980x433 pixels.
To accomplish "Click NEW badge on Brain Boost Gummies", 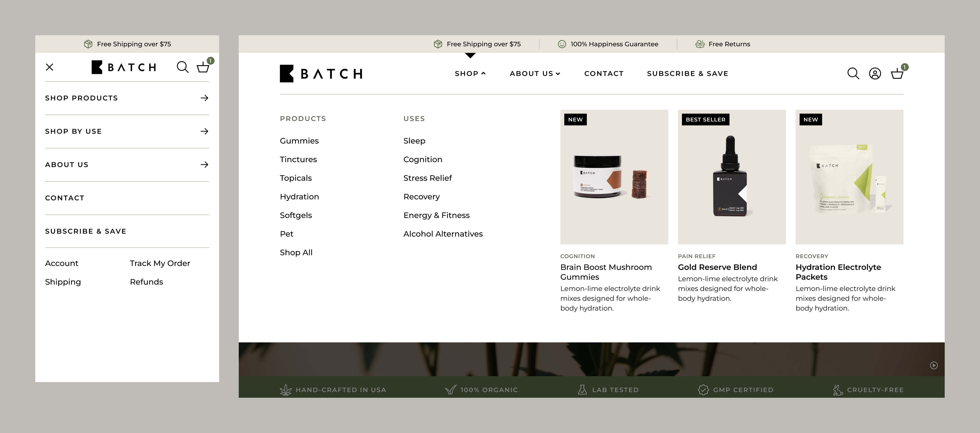I will click(x=575, y=119).
